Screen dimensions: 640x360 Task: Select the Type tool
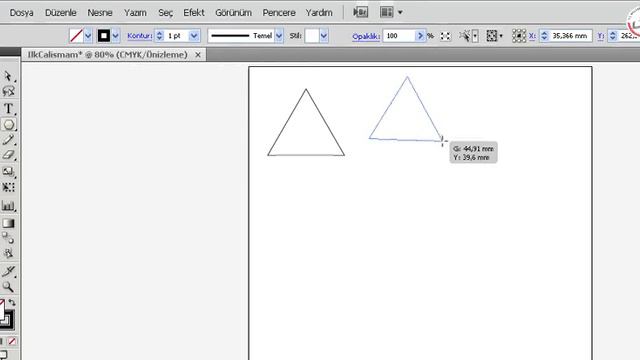click(8, 108)
